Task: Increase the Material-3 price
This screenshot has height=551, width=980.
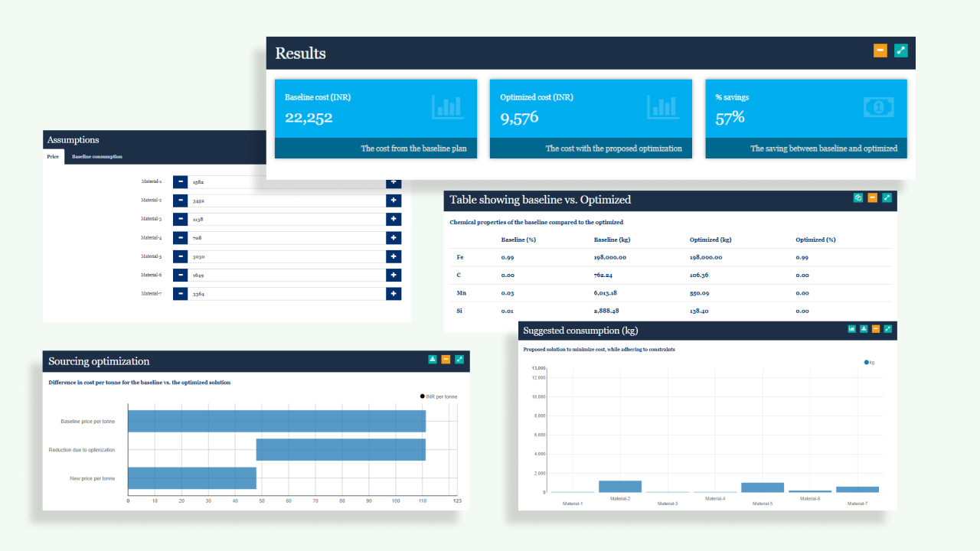Action: pyautogui.click(x=394, y=220)
